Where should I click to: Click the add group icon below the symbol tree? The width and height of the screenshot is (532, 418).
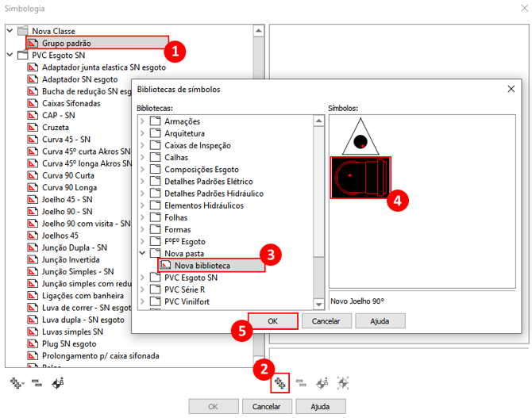click(x=16, y=382)
